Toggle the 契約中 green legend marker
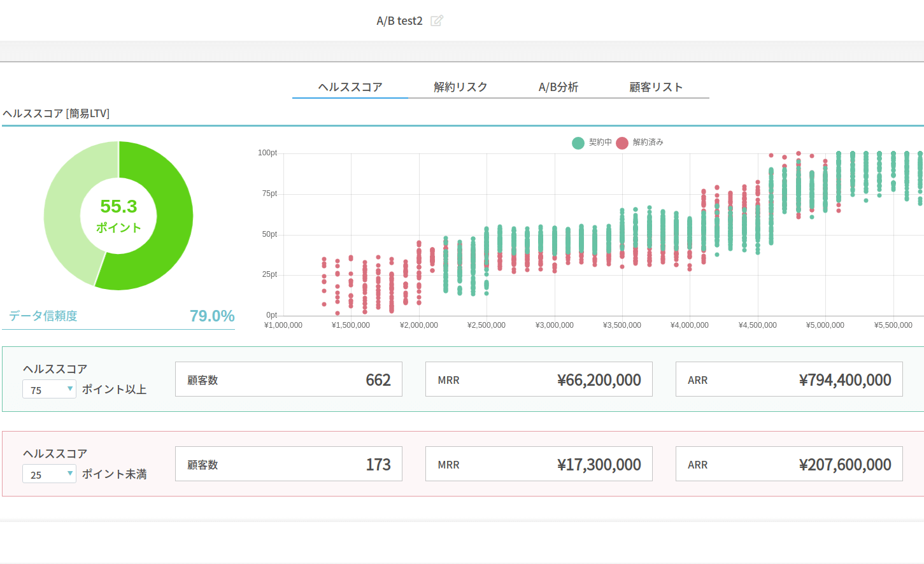The height and width of the screenshot is (564, 924). (578, 143)
